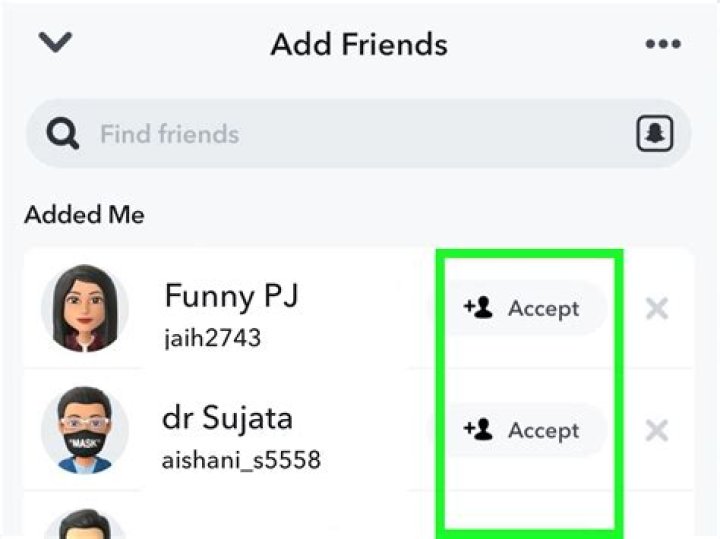
Task: Click the Find friends search field
Action: coord(350,134)
